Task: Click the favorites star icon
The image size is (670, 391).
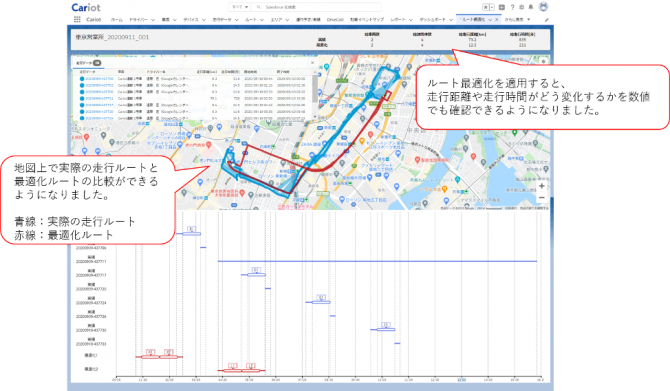Action: pyautogui.click(x=486, y=7)
